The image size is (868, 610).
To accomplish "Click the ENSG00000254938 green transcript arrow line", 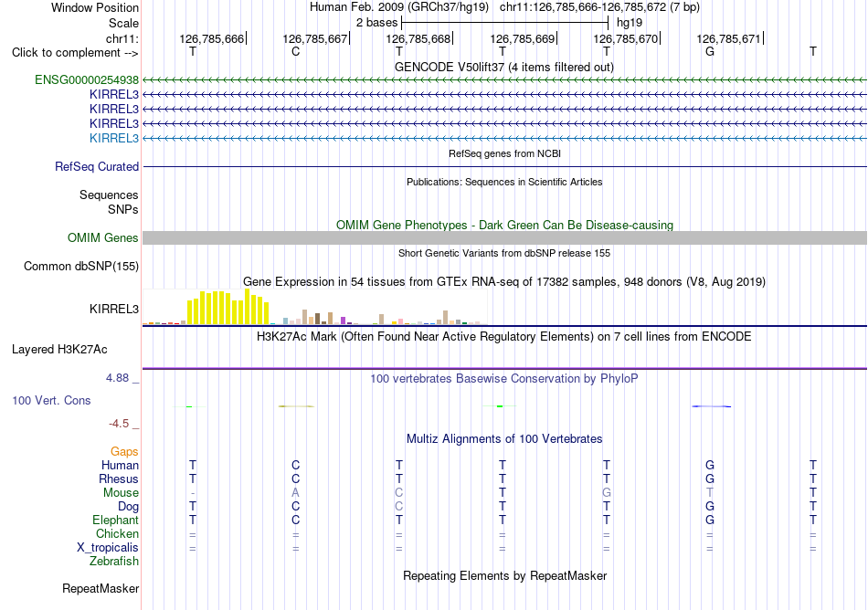I will tap(505, 80).
